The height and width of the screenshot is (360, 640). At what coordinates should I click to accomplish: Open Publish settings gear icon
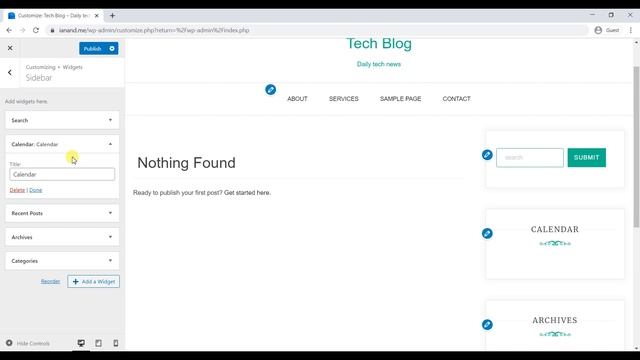point(112,49)
